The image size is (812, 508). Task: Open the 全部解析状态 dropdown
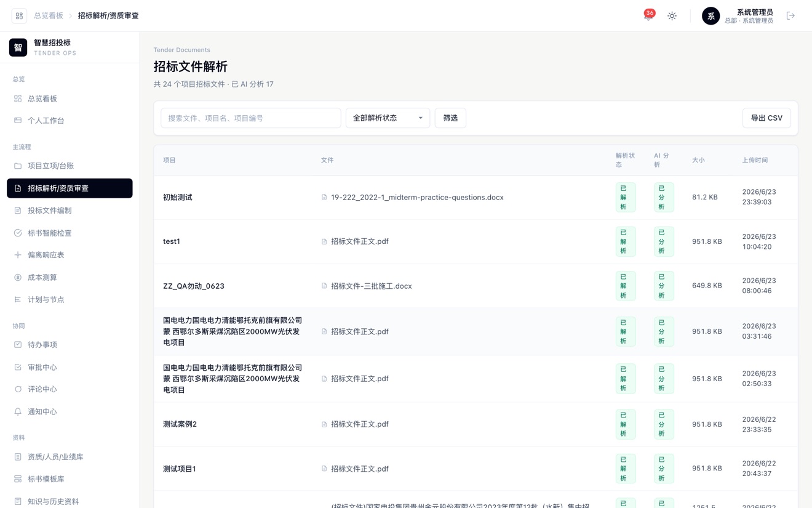[388, 118]
